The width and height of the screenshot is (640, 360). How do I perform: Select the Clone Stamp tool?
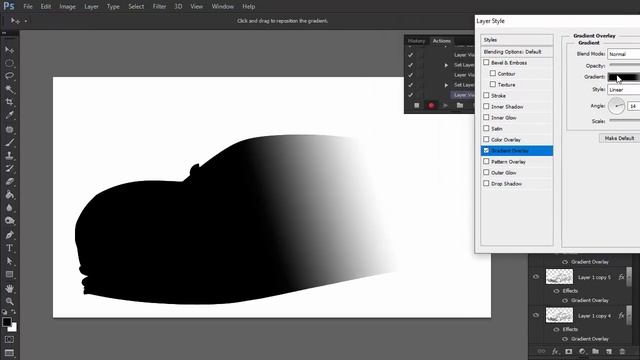[x=9, y=156]
